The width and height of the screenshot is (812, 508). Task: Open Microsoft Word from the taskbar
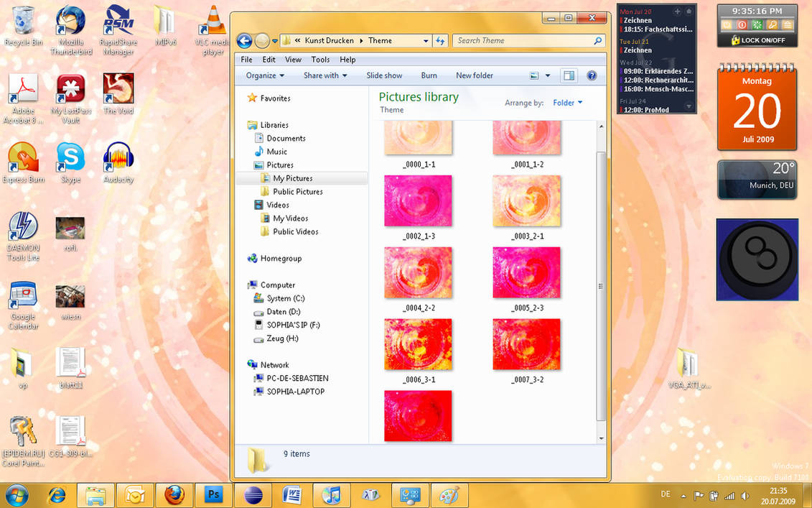pyautogui.click(x=293, y=495)
